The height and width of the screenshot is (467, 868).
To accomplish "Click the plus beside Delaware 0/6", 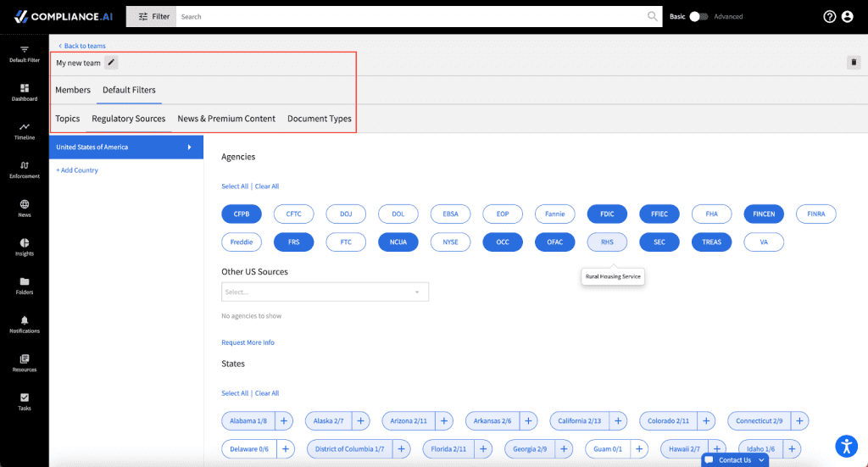I will (x=286, y=449).
